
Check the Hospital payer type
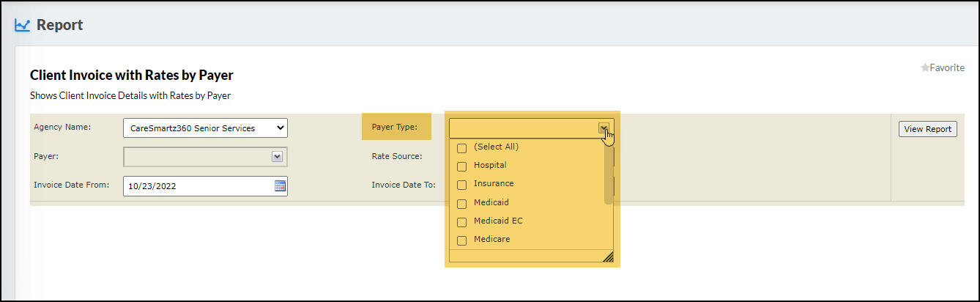461,166
